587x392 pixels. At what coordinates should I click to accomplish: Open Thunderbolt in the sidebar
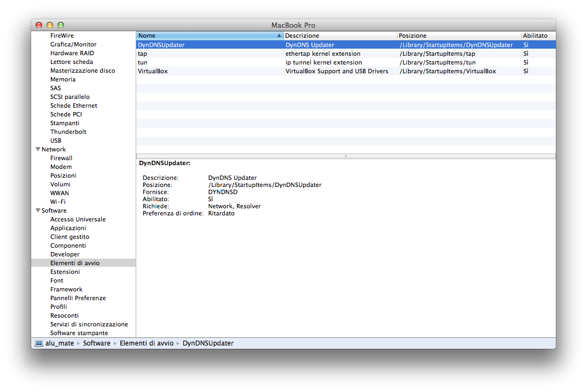[x=68, y=132]
